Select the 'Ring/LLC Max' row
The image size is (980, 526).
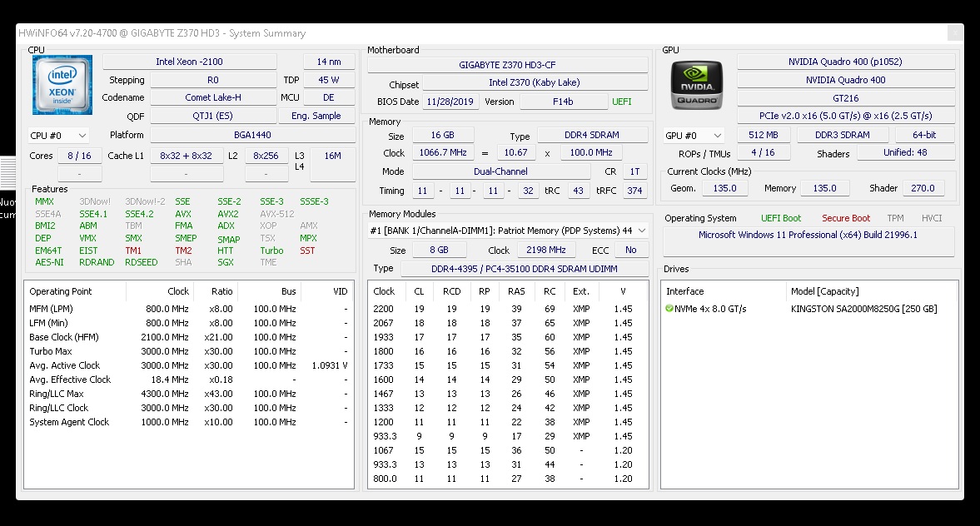tap(188, 394)
